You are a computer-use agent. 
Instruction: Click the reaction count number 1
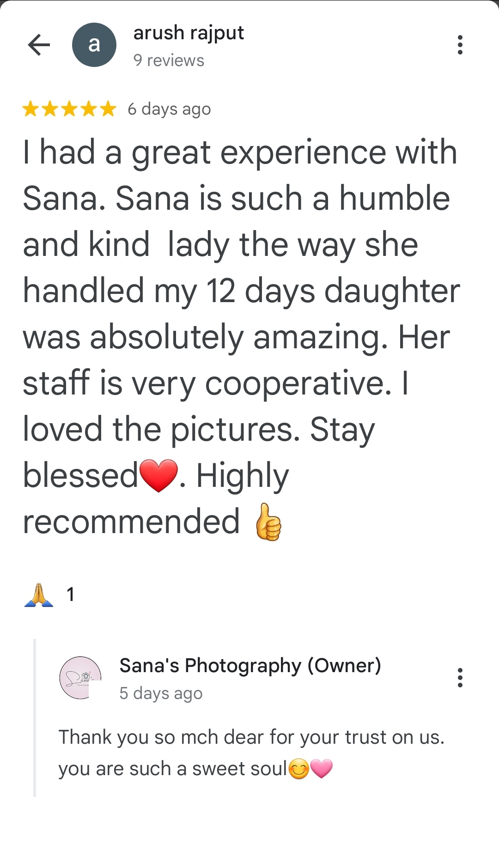click(x=70, y=595)
